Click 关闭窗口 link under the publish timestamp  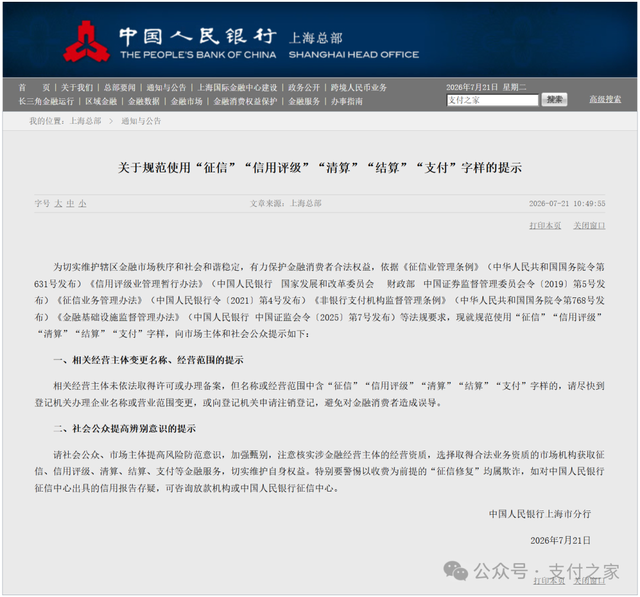[589, 225]
